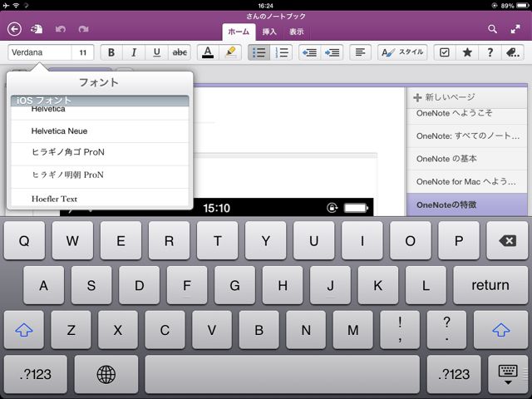Tap the exclamation comma key
This screenshot has height=399, width=532.
400,329
